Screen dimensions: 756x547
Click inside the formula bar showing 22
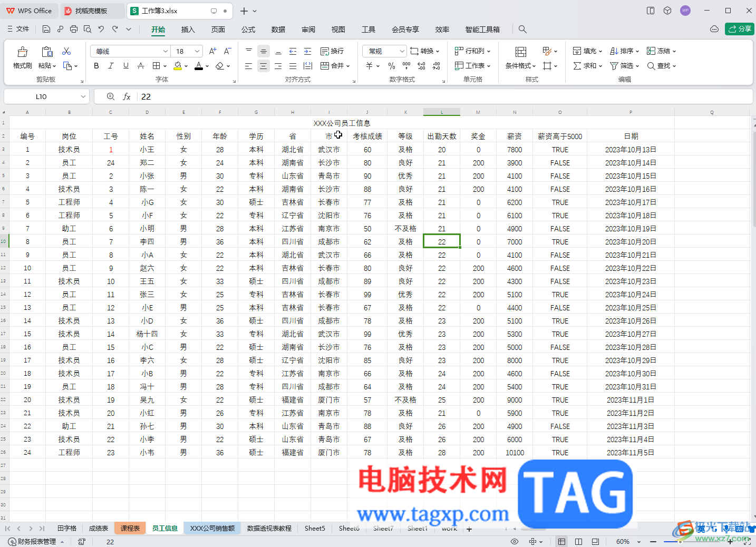[x=445, y=96]
